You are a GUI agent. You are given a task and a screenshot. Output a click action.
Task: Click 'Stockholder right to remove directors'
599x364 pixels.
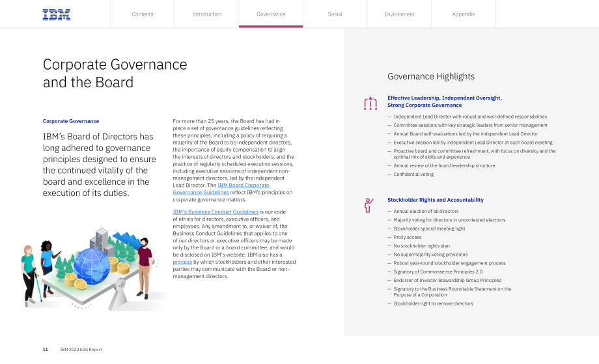[x=433, y=303]
